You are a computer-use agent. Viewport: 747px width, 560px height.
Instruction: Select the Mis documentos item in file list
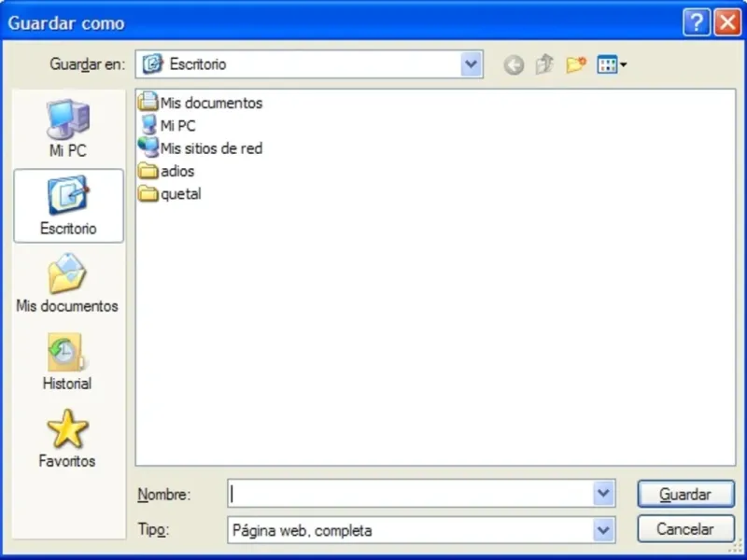coord(201,103)
